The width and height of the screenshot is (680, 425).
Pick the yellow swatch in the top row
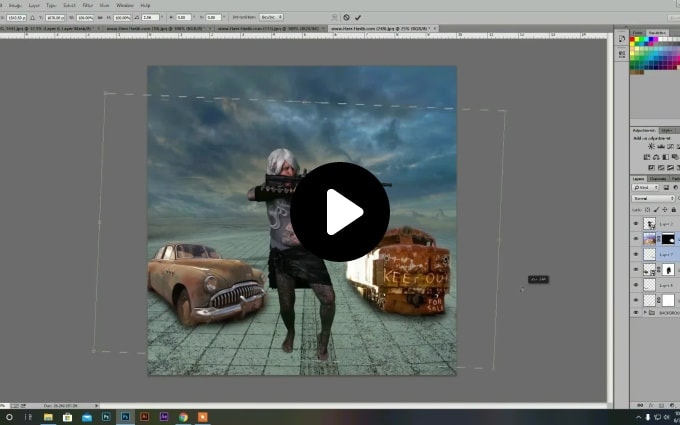coord(637,39)
